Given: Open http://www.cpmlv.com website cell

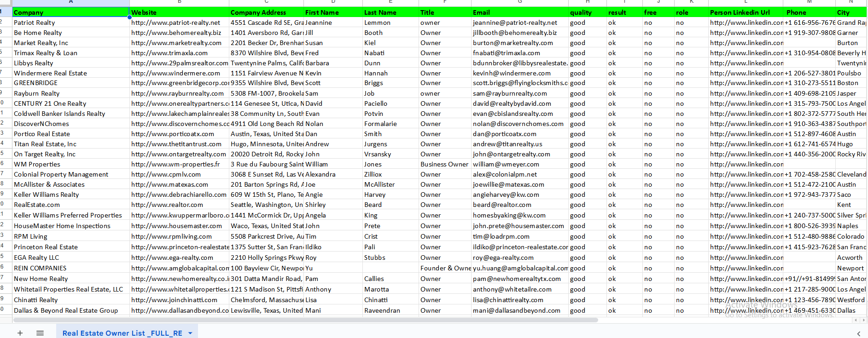Looking at the screenshot, I should tap(179, 174).
